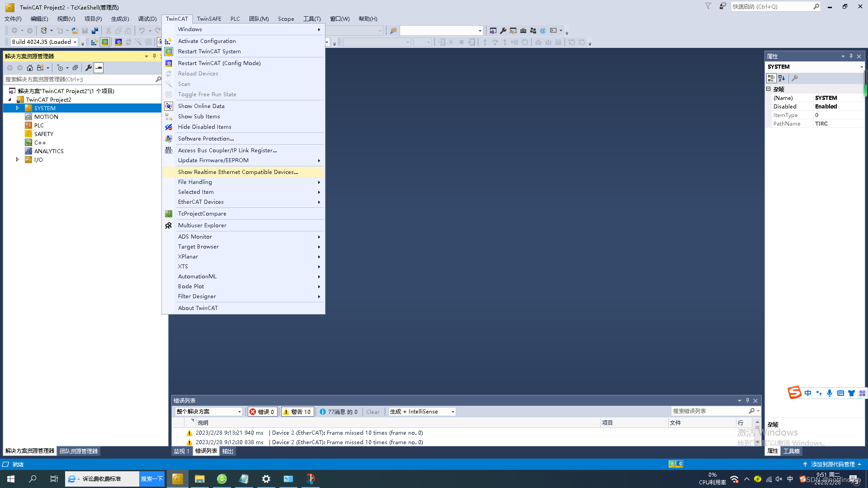Click the green Restart TwinCAT System toolbar icon
Viewport: 868px width, 488px height.
[104, 42]
